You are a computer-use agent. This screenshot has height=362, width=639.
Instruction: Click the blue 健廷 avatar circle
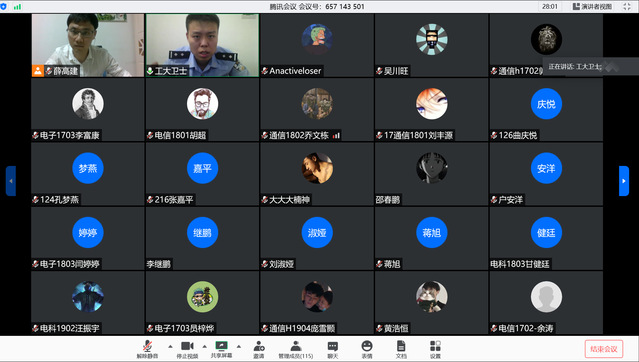pos(546,232)
